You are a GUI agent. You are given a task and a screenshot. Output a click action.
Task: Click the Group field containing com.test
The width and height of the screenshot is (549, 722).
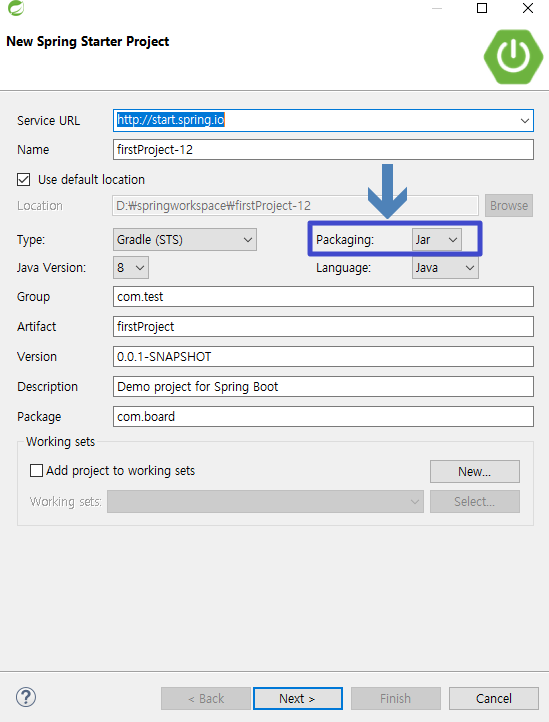323,297
